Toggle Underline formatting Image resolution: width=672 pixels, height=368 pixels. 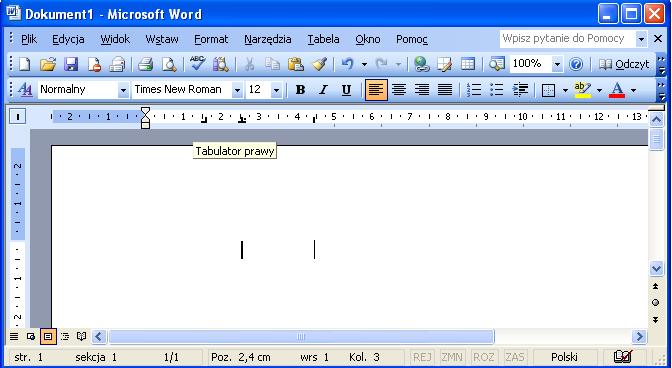(x=346, y=90)
